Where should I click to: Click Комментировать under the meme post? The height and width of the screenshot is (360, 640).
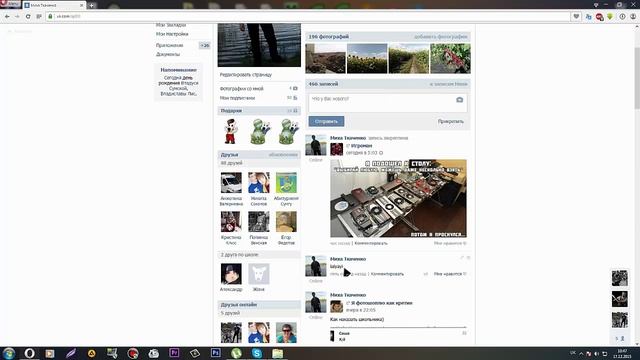(x=371, y=243)
